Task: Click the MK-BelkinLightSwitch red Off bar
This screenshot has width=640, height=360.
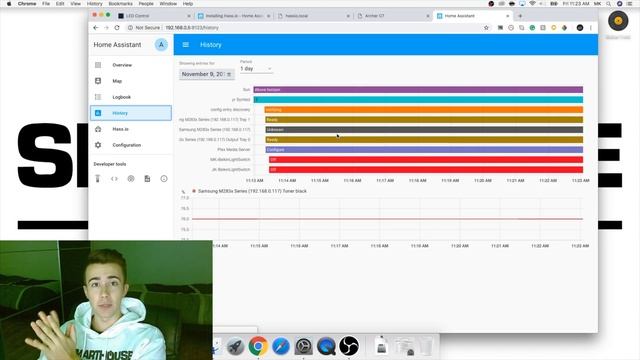Action: pyautogui.click(x=426, y=160)
